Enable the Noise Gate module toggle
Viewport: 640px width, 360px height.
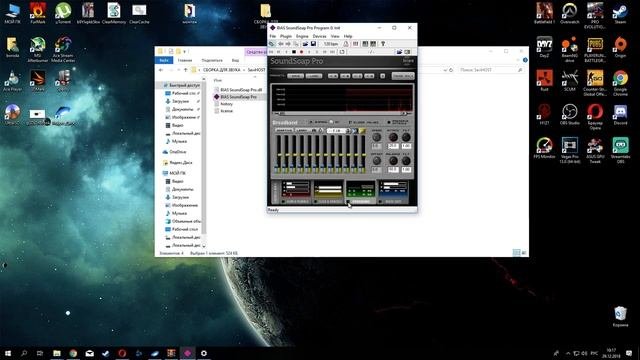coord(380,202)
